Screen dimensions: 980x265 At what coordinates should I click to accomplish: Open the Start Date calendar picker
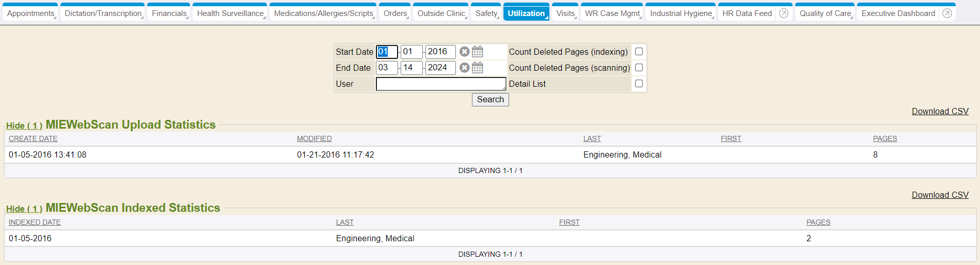(x=478, y=52)
